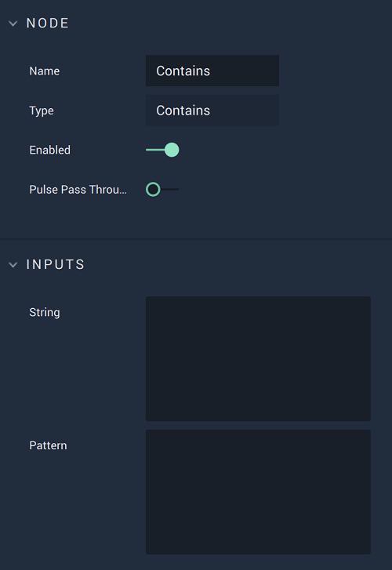Focus the String input text area

258,359
